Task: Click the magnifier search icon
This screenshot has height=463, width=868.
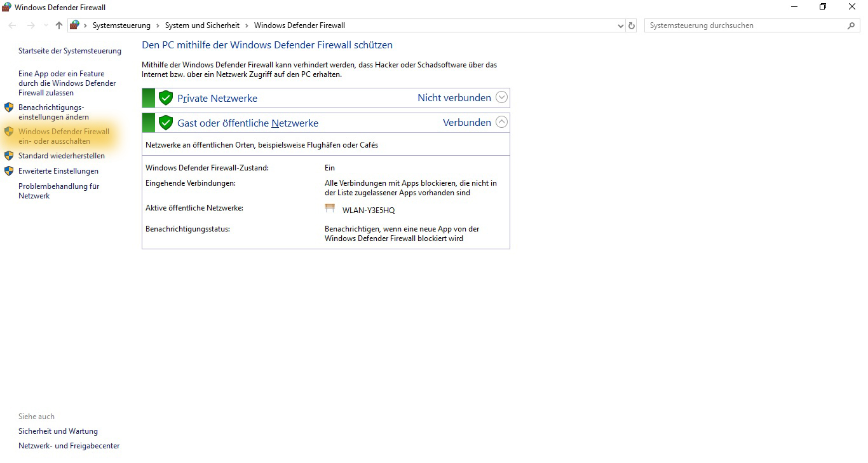Action: click(x=851, y=25)
